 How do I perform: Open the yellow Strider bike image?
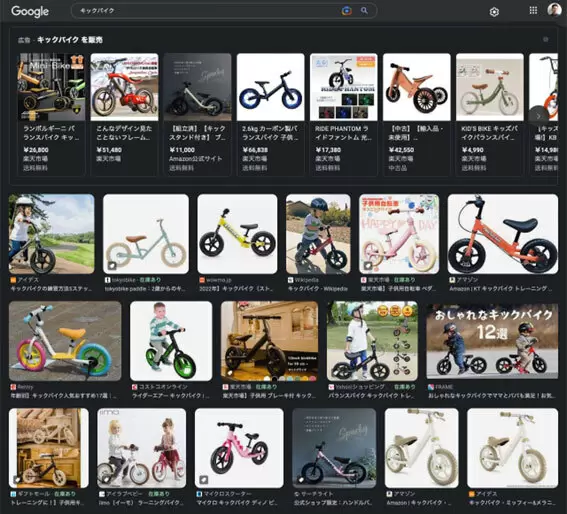pyautogui.click(x=237, y=234)
